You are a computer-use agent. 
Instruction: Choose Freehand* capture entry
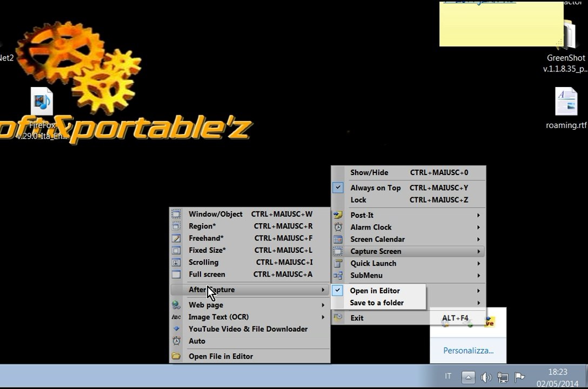click(x=250, y=238)
